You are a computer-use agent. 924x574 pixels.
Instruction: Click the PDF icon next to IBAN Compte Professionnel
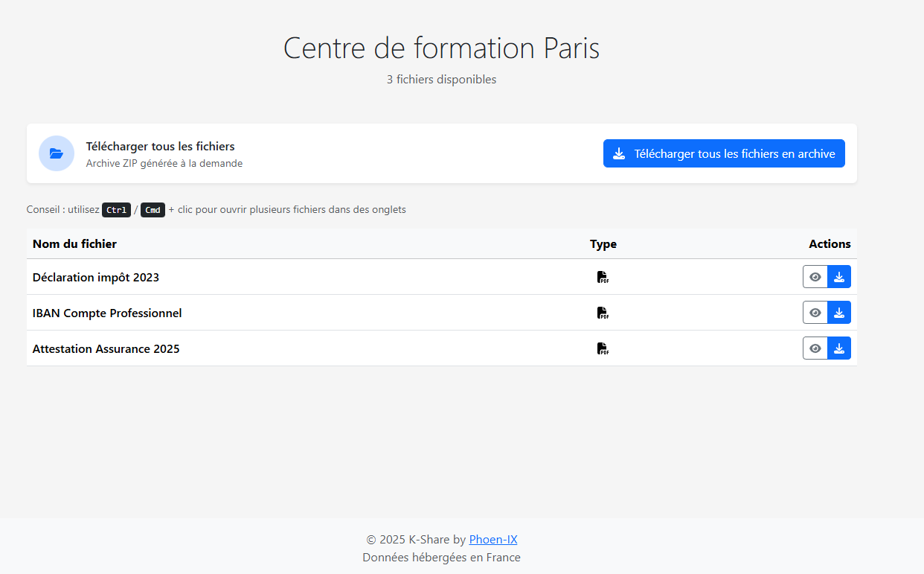click(x=603, y=313)
